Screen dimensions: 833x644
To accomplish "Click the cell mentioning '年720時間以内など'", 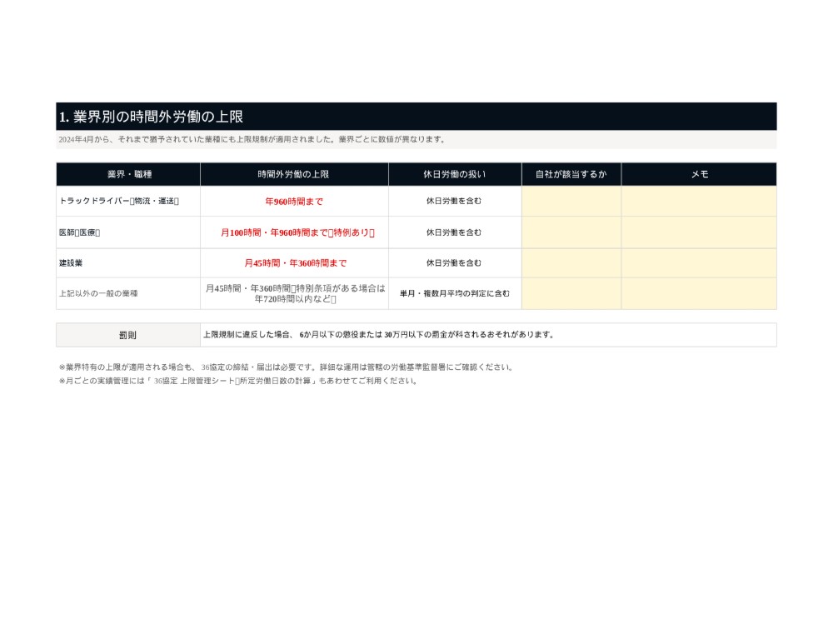I will [x=294, y=293].
